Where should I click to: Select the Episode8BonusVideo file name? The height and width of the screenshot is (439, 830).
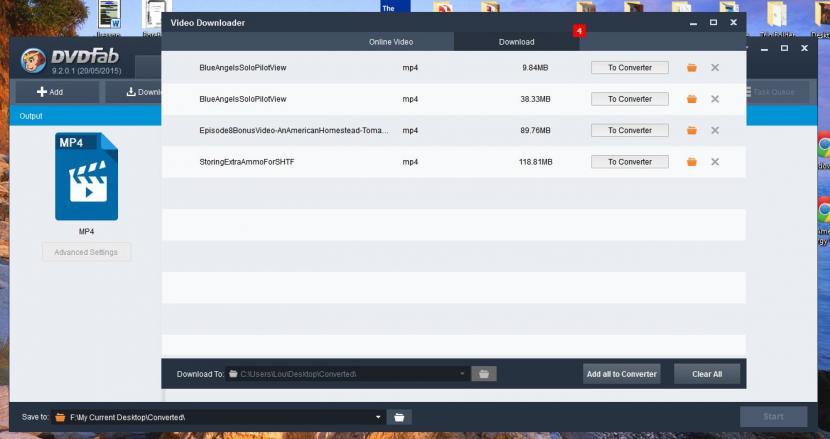[x=294, y=130]
